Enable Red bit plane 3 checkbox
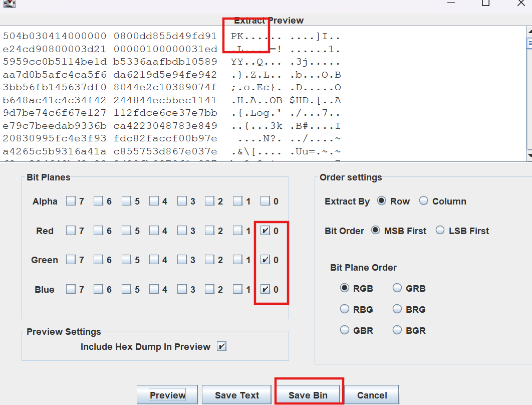Image resolution: width=532 pixels, height=405 pixels. (182, 231)
